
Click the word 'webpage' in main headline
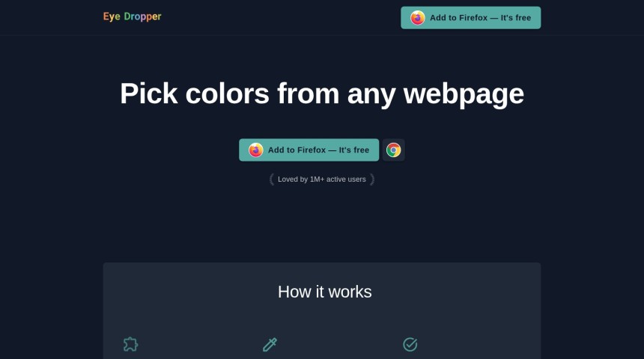click(464, 94)
